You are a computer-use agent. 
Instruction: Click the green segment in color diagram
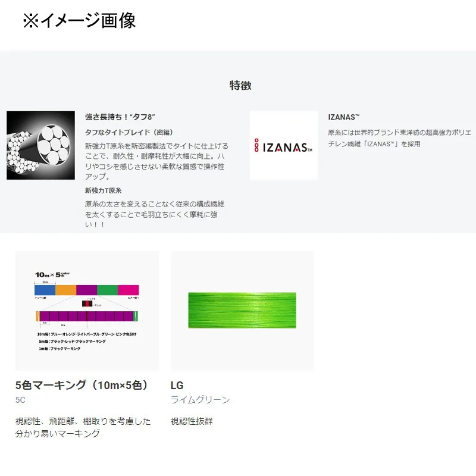(107, 290)
